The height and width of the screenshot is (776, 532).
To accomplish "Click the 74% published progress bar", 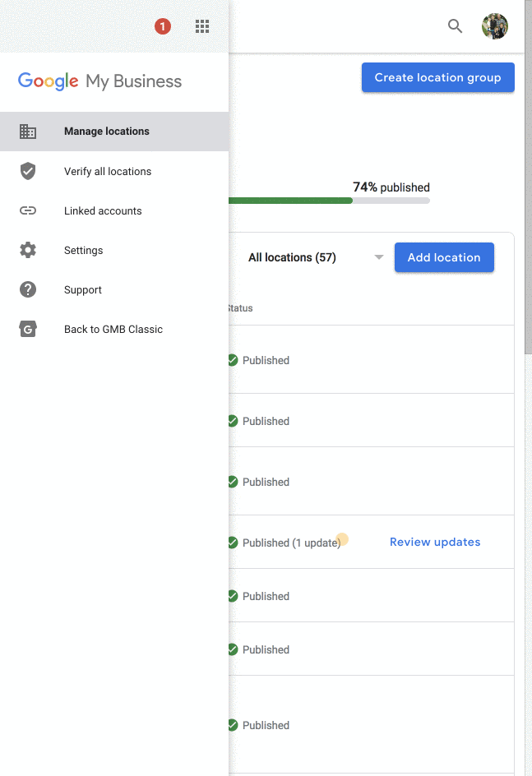I will click(x=329, y=201).
